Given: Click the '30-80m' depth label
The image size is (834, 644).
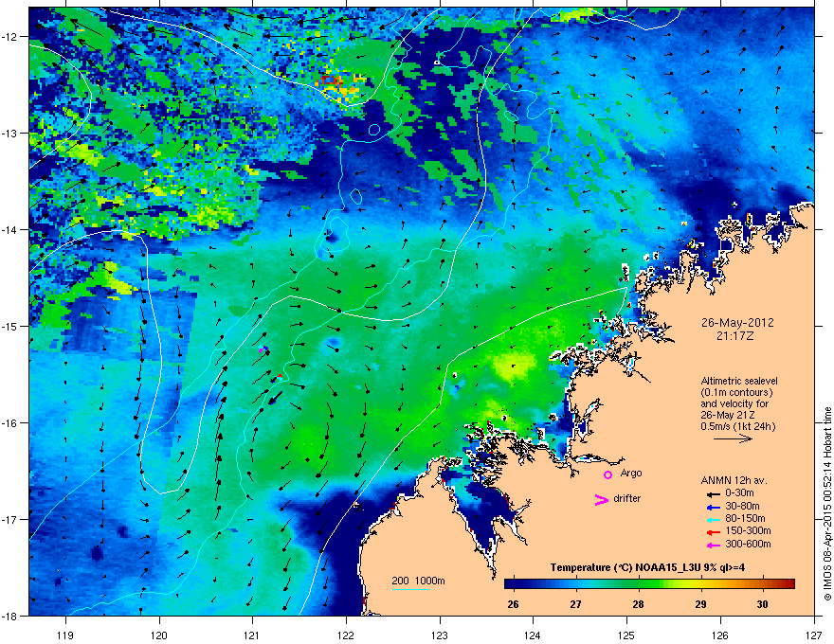Looking at the screenshot, I should coord(742,506).
